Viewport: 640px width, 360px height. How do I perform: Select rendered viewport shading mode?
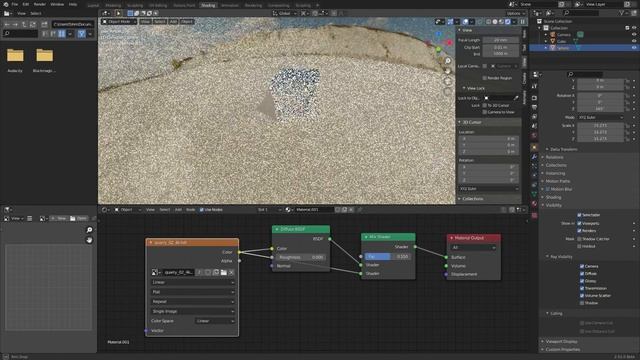pyautogui.click(x=508, y=21)
